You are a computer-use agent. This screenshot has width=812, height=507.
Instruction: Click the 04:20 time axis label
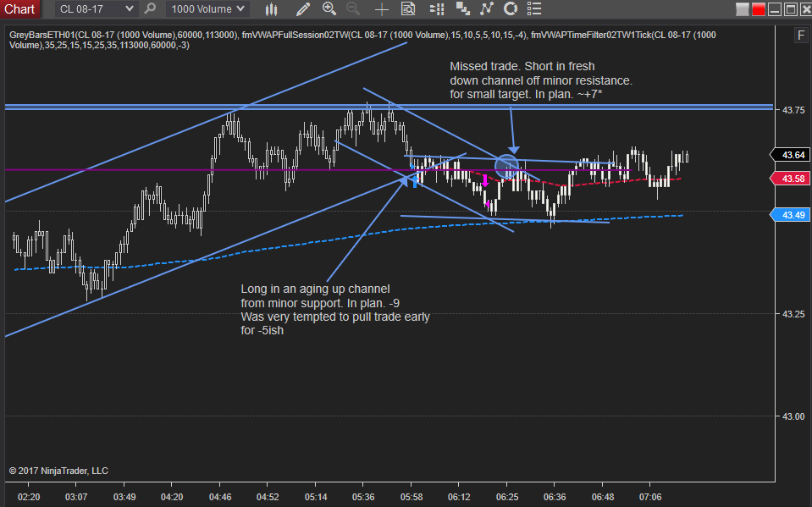[172, 497]
